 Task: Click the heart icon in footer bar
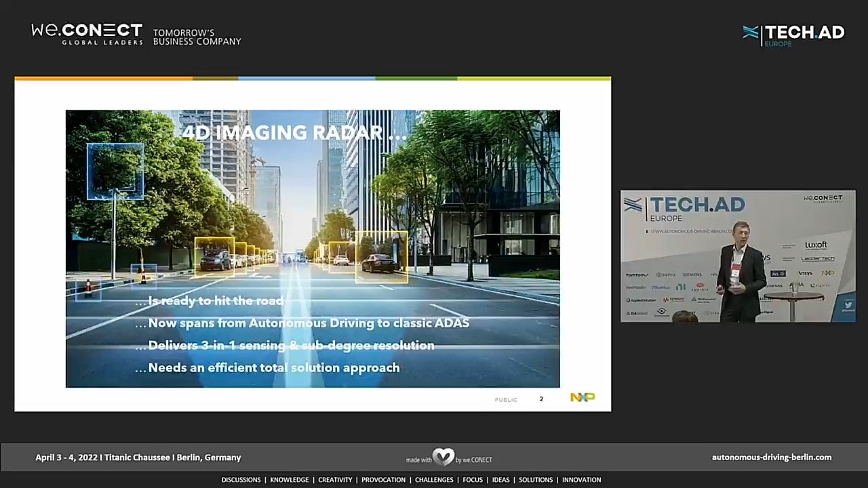[443, 457]
